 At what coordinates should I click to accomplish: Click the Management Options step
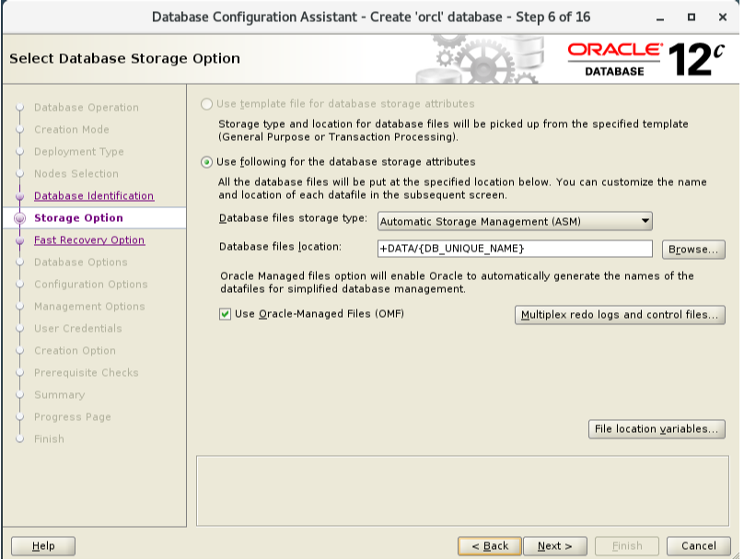(89, 306)
